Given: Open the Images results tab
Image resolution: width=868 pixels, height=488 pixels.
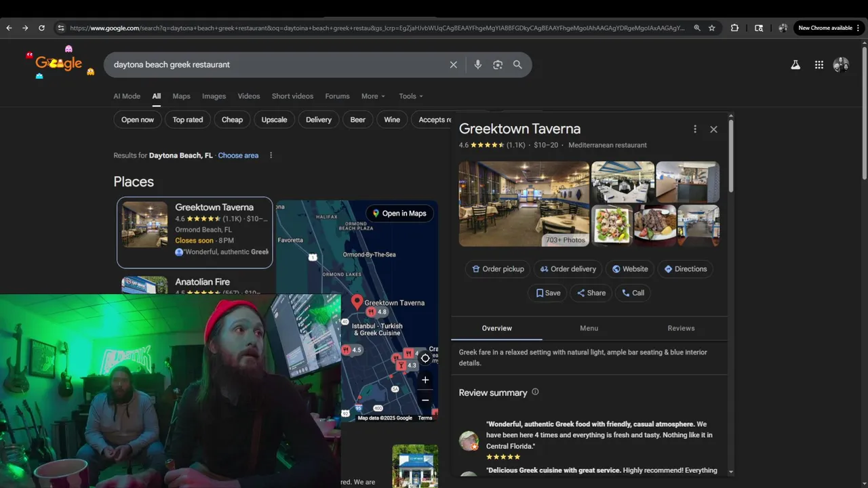Looking at the screenshot, I should click(x=214, y=96).
